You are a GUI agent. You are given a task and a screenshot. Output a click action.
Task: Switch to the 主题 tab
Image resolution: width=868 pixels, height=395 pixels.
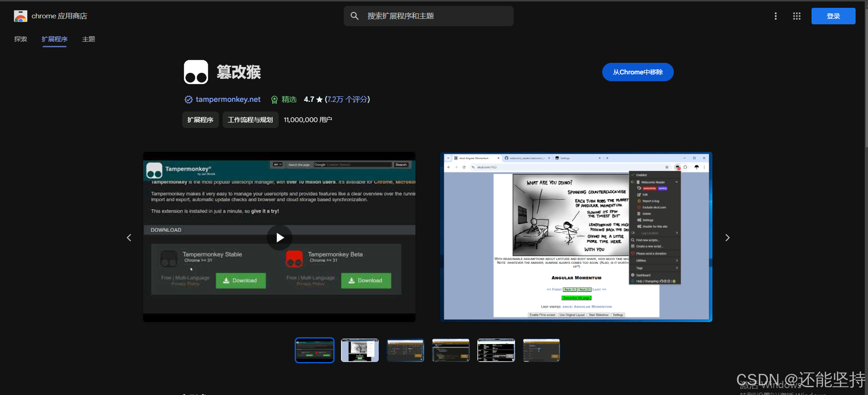[x=89, y=39]
